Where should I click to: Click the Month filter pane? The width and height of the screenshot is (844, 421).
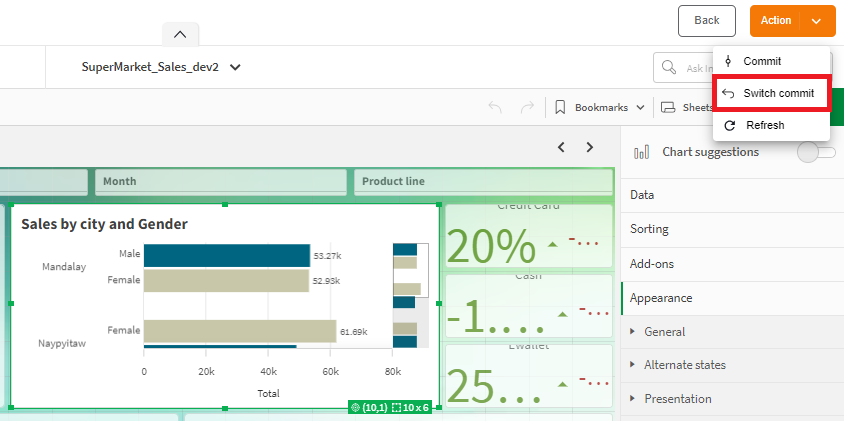click(221, 181)
